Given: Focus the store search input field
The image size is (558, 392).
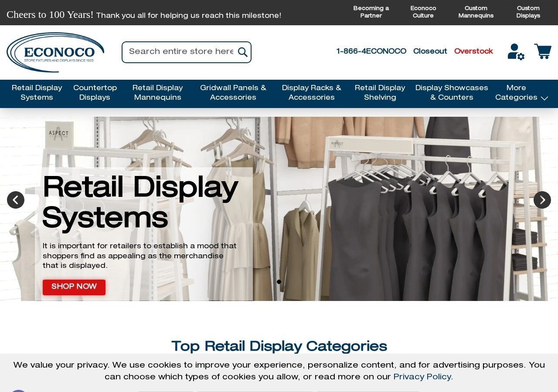Looking at the screenshot, I should click(180, 52).
